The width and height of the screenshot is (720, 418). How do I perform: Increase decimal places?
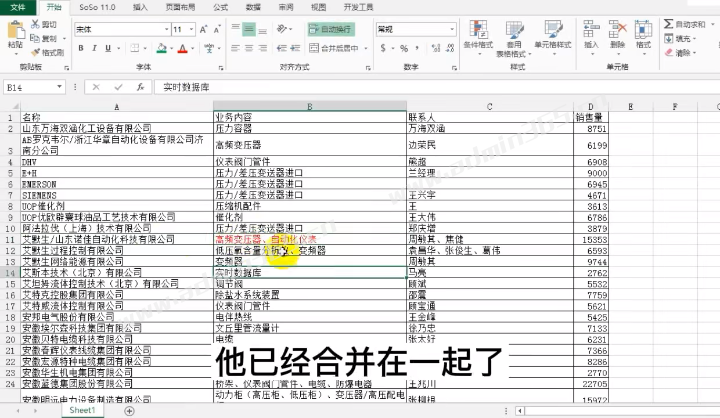436,48
